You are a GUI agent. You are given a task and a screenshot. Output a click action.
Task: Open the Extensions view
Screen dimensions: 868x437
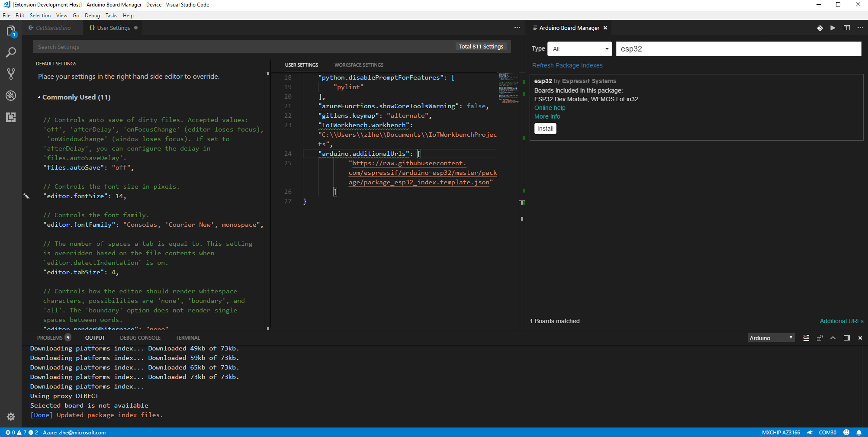(x=11, y=117)
